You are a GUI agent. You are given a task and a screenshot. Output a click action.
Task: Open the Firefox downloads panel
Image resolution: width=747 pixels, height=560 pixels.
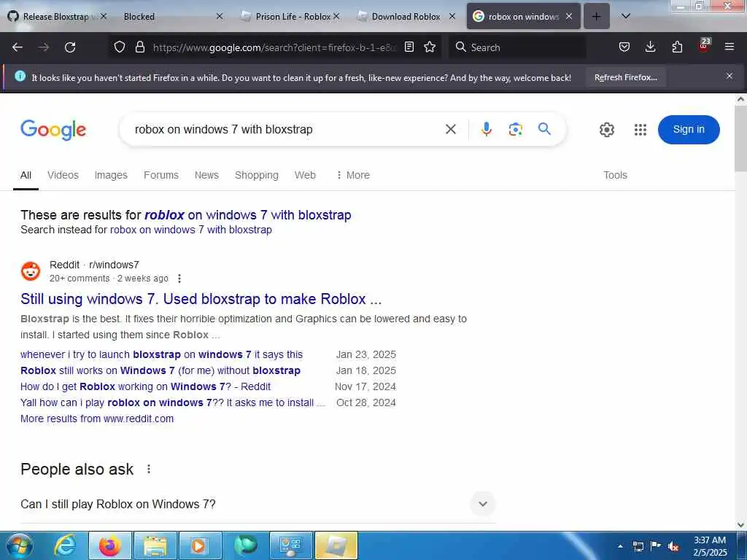point(650,47)
